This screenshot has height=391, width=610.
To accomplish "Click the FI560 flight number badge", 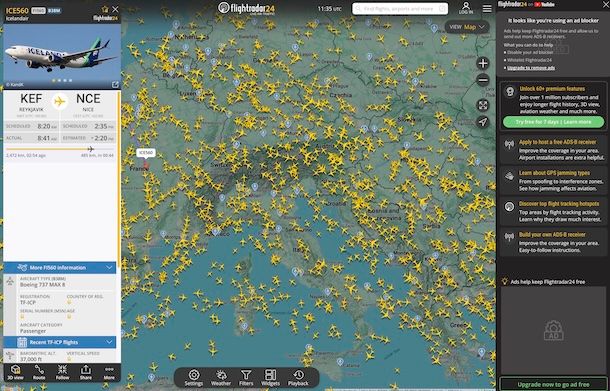I will point(38,11).
